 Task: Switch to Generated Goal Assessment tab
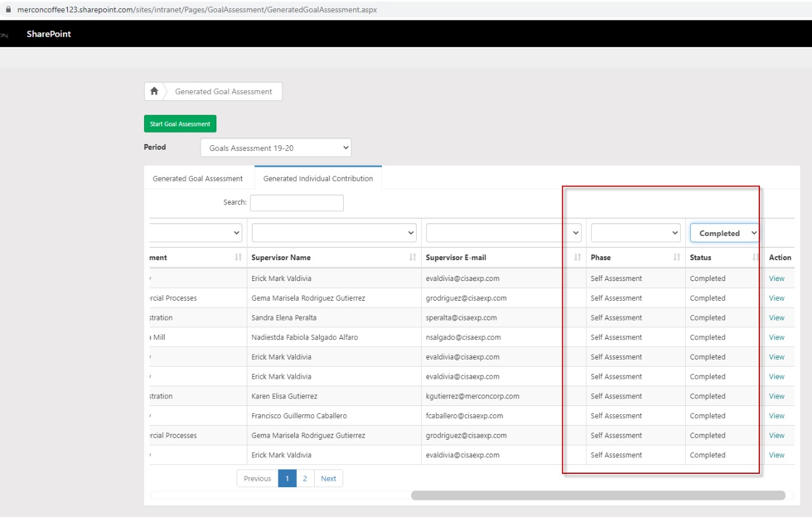point(198,179)
